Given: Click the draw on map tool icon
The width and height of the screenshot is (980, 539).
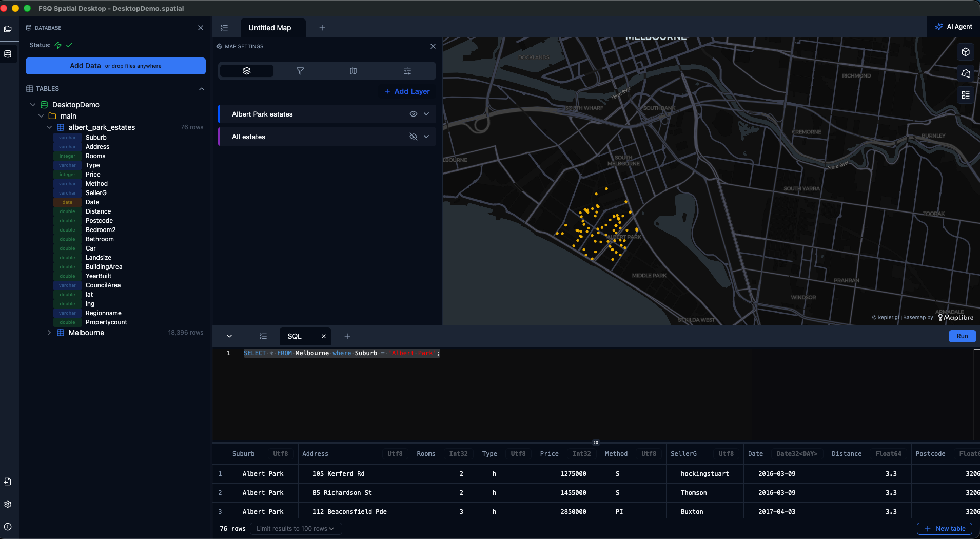Looking at the screenshot, I should click(x=966, y=73).
